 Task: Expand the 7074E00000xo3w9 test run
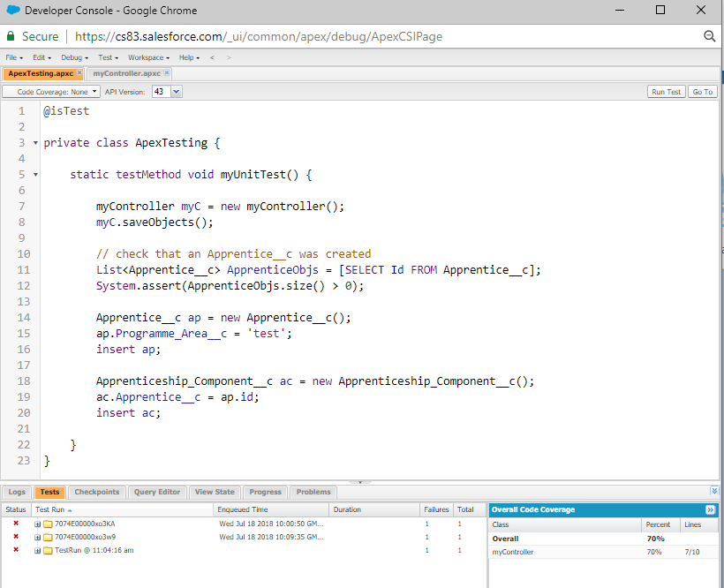38,537
